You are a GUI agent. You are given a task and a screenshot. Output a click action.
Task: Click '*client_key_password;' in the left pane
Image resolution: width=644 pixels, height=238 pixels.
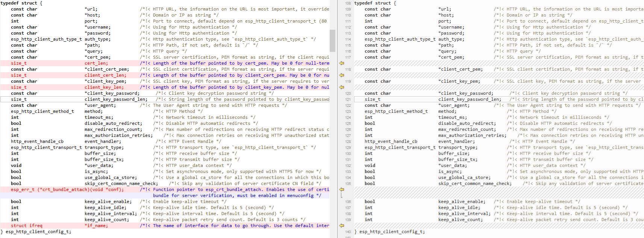coord(112,93)
